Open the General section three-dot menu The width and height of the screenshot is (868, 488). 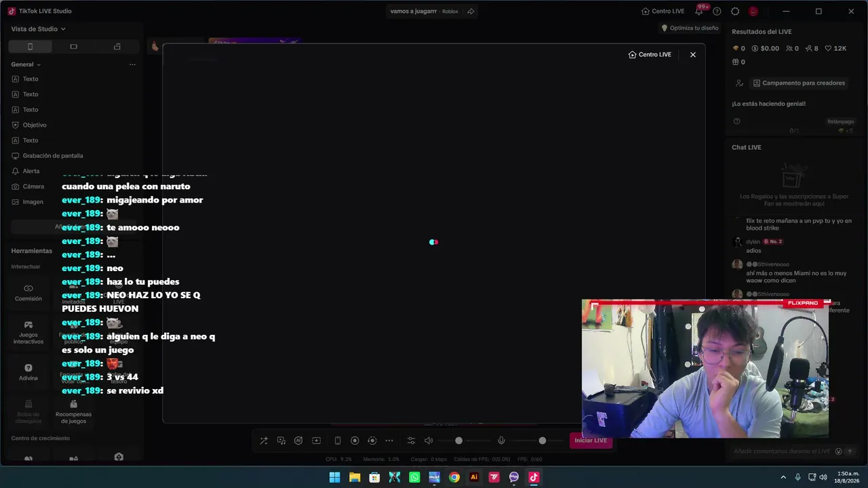point(132,64)
